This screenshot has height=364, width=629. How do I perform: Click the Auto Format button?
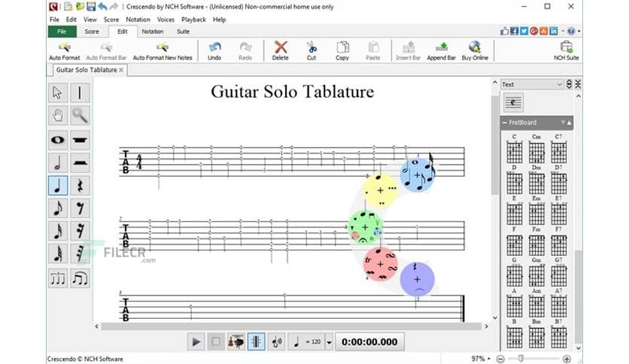tap(64, 50)
